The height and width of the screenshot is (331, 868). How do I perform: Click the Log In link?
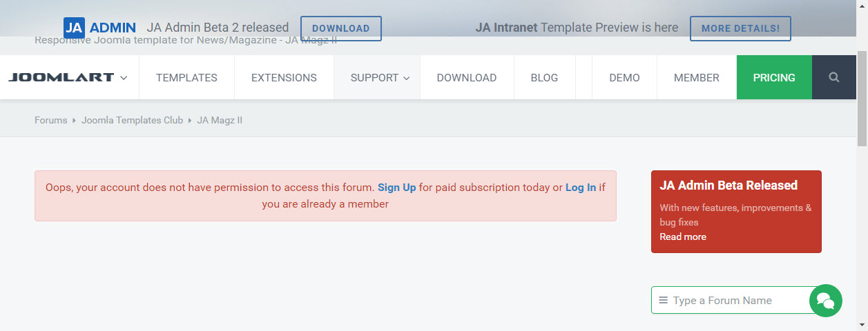(x=580, y=188)
